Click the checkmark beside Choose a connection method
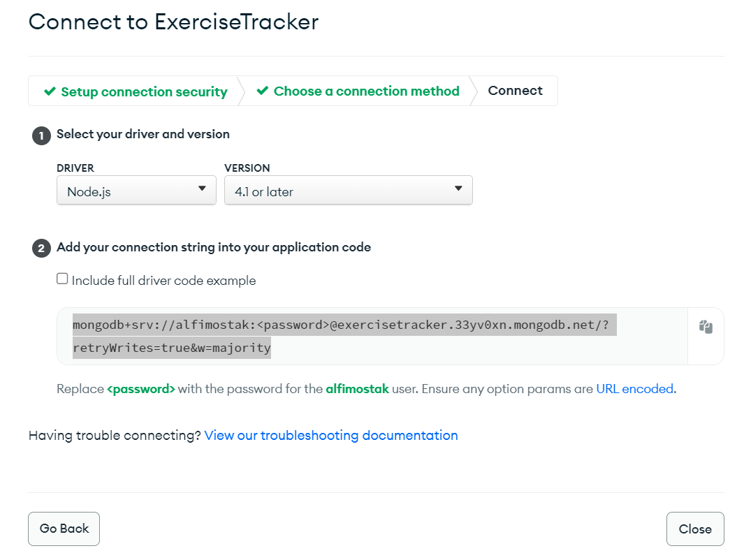The height and width of the screenshot is (560, 751). click(263, 91)
